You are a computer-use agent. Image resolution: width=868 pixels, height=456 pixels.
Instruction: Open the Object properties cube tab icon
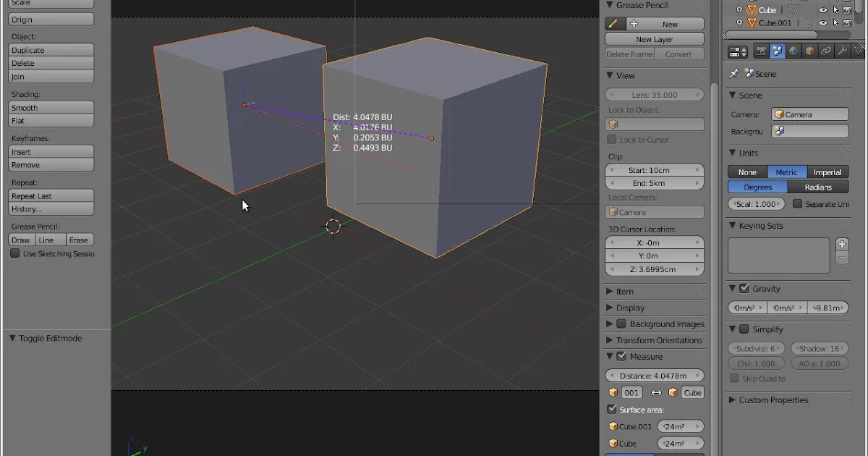(x=810, y=51)
